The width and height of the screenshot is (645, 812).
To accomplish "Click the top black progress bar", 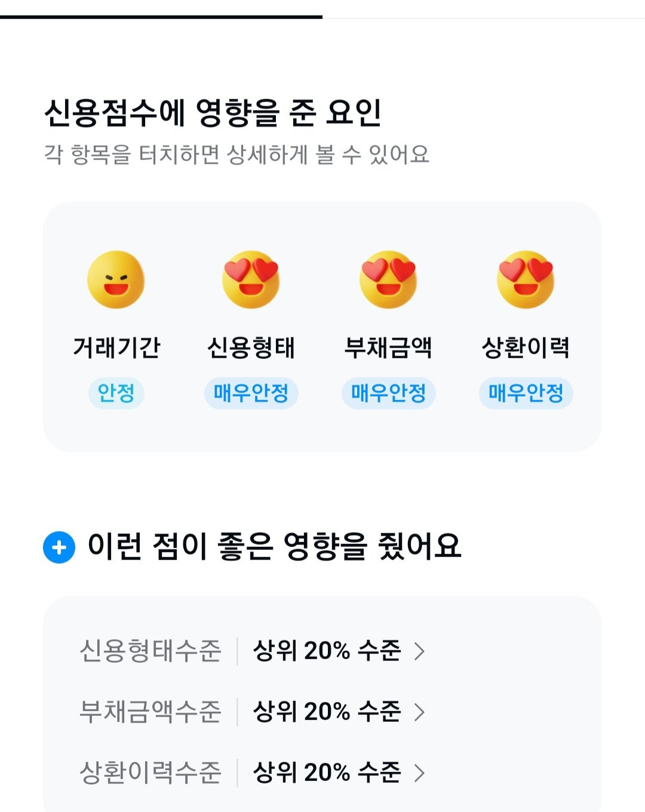I will 161,17.
